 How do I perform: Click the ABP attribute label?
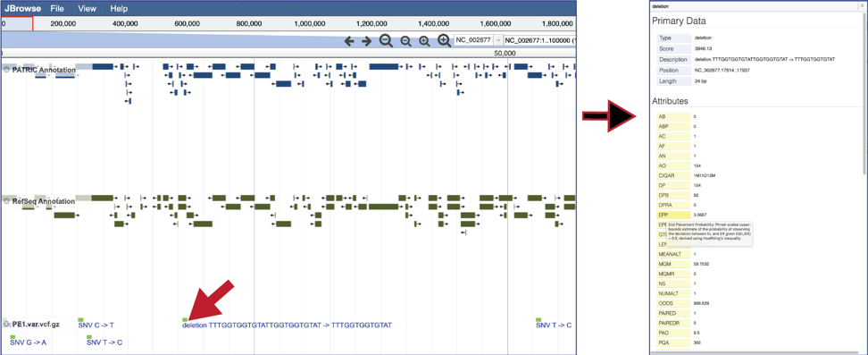tap(673, 126)
